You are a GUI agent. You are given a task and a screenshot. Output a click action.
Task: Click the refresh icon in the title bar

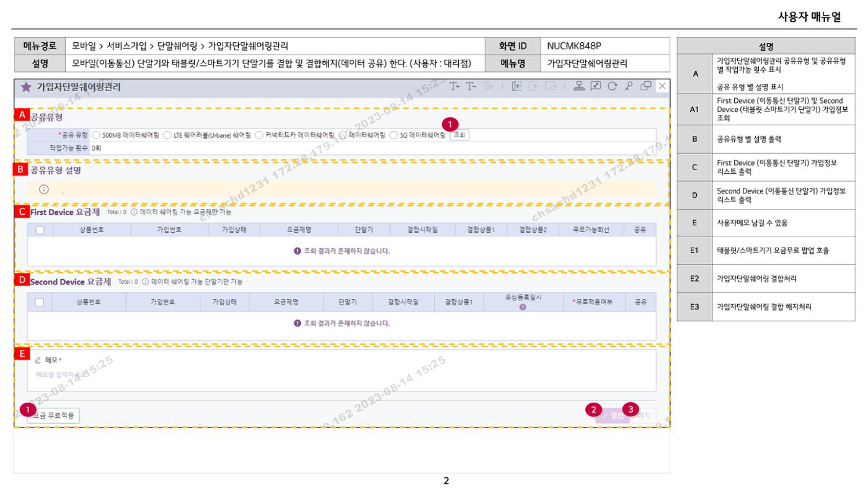[x=613, y=86]
